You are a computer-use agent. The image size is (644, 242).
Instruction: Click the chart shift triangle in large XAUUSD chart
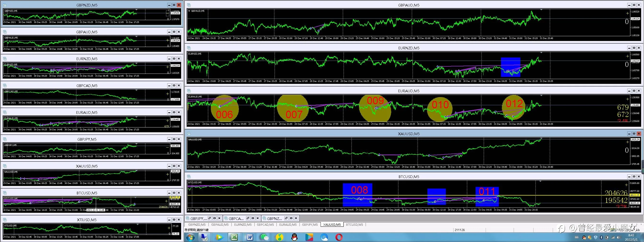click(541, 138)
